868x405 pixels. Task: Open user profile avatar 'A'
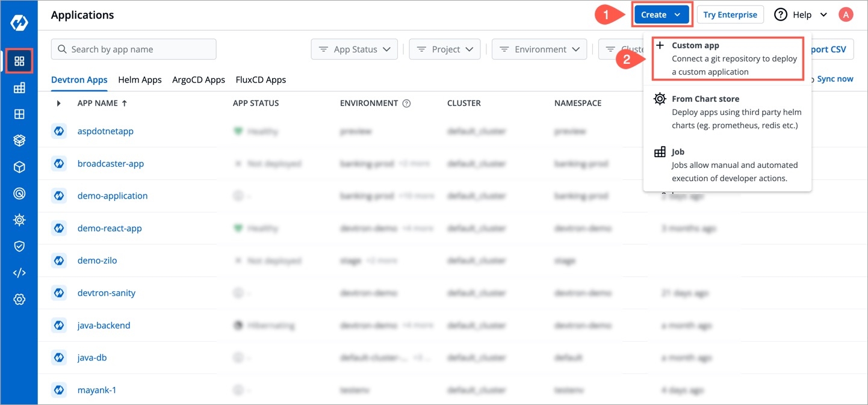coord(846,15)
